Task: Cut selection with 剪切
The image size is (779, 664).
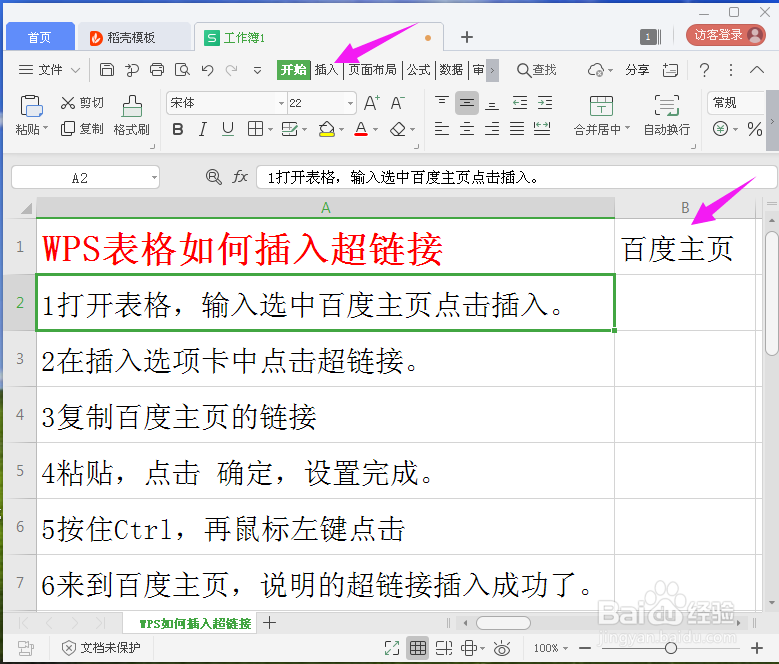Action: pyautogui.click(x=82, y=103)
